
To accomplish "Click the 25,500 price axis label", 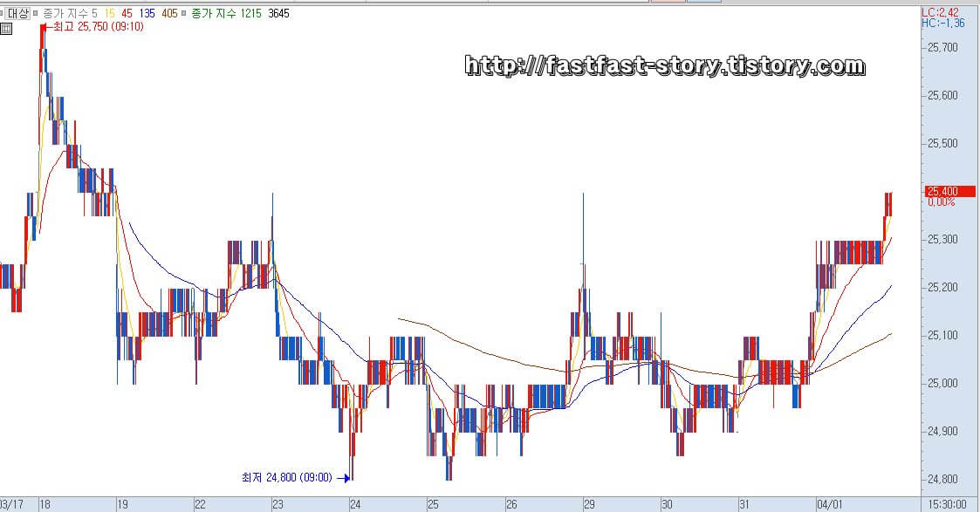I will click(x=942, y=144).
